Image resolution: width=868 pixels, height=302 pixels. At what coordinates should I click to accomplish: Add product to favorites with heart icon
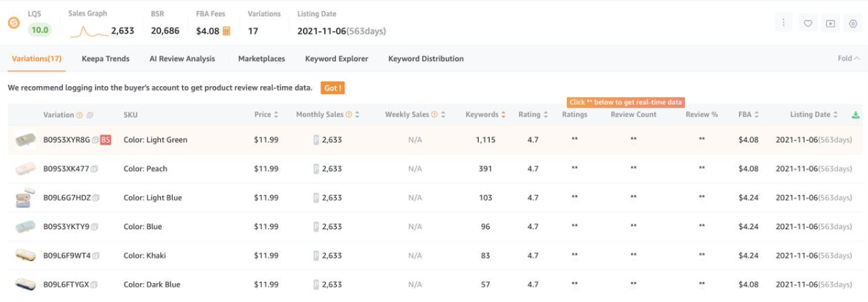808,23
